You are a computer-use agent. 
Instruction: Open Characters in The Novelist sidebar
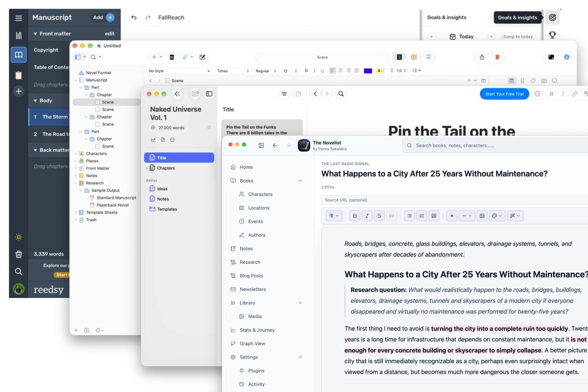(x=260, y=194)
